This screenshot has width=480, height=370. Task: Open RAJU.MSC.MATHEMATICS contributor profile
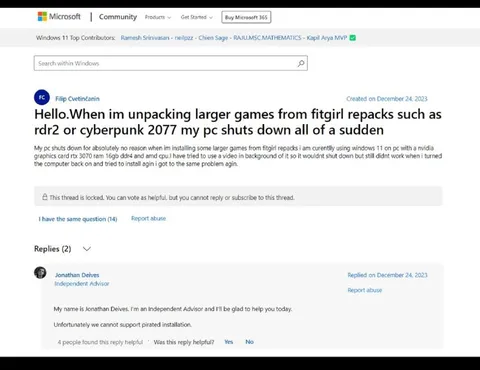pos(267,38)
